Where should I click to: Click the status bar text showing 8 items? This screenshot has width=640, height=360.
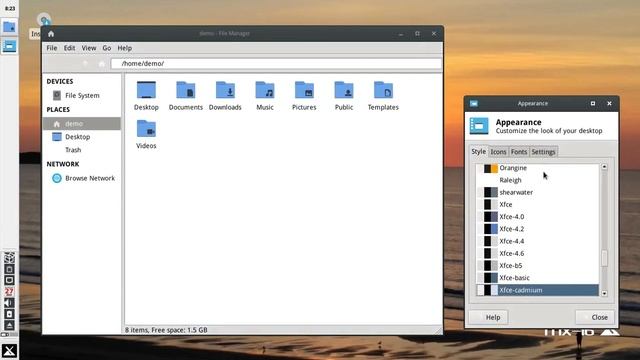[x=166, y=330]
